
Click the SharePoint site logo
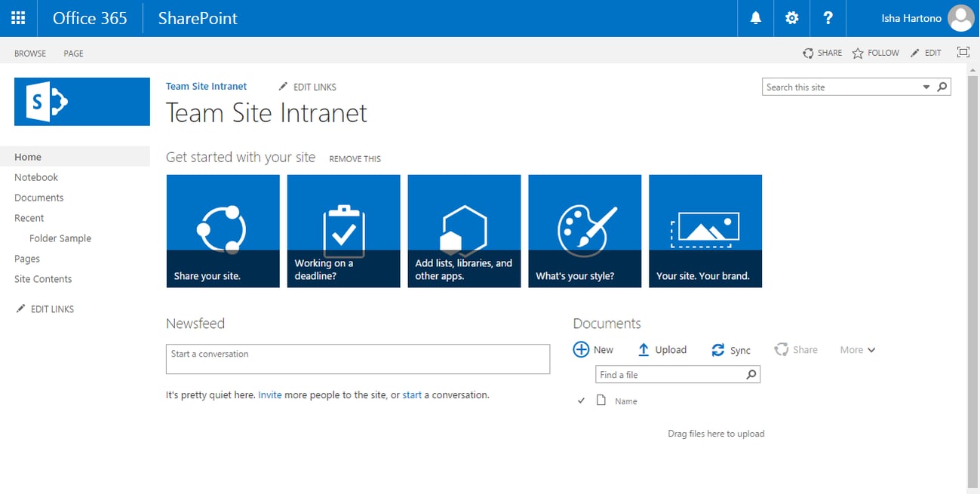coord(82,101)
